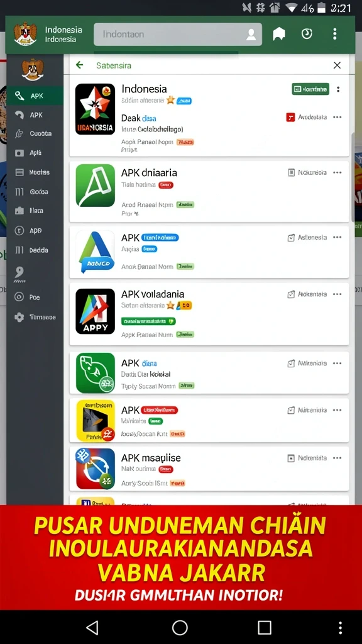Open the clock history icon in header
362x644 pixels.
point(307,34)
